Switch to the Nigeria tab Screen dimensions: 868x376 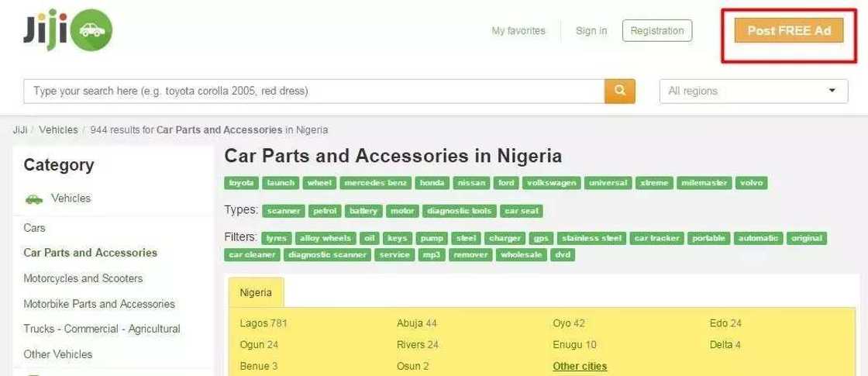click(x=256, y=292)
